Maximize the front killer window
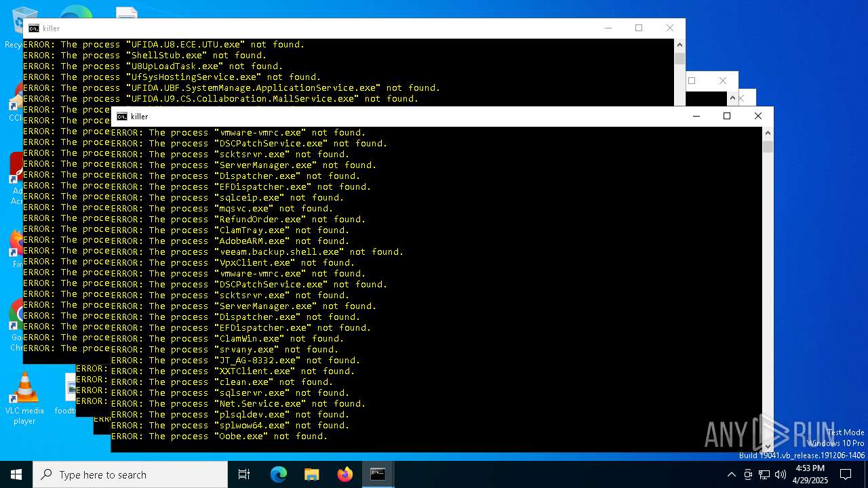This screenshot has width=868, height=488. [x=727, y=116]
